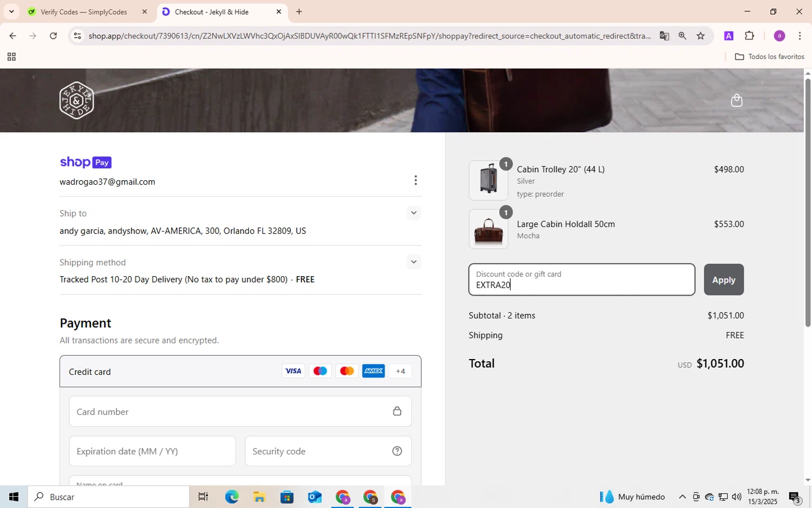Click the Windows Buscar search box
This screenshot has height=508, width=812.
point(108,497)
